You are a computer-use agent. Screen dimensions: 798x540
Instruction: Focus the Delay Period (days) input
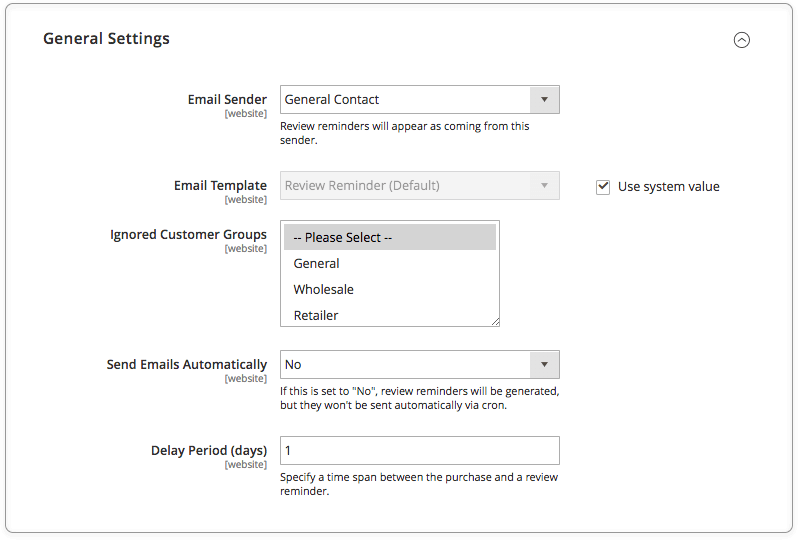419,450
